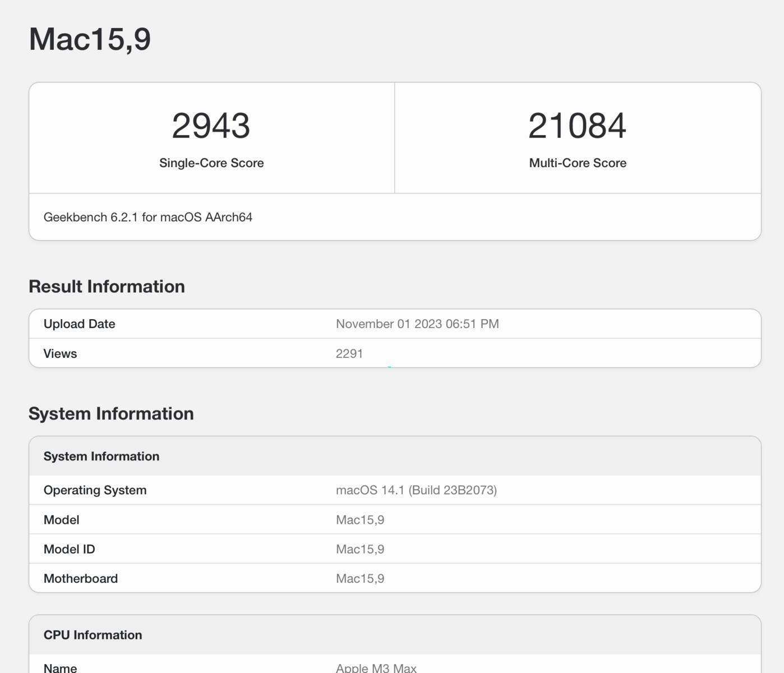
Task: Click the Name label under CPU Information
Action: (60, 667)
